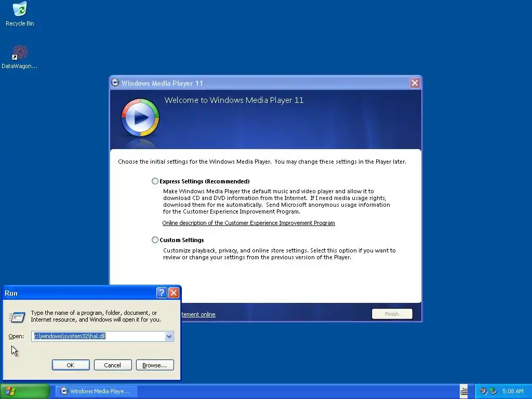
Task: Click the 5:08 AM taskbar clock
Action: (513, 391)
